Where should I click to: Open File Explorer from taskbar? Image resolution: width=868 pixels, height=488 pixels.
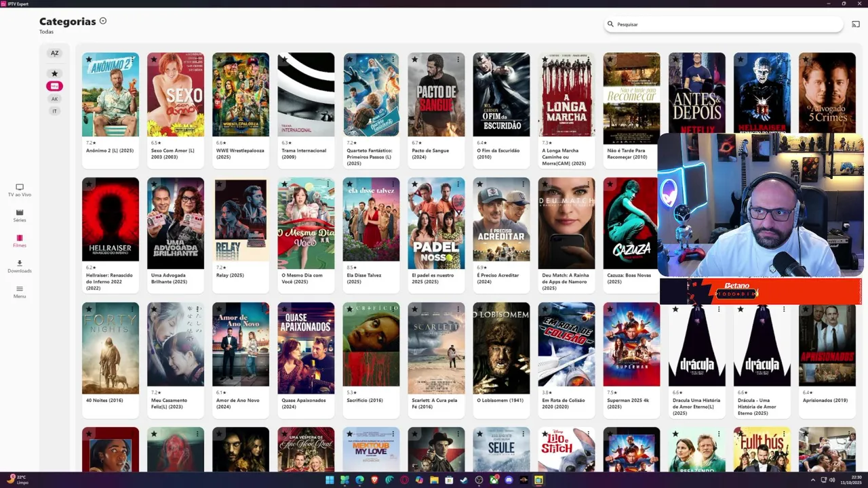[x=434, y=480]
